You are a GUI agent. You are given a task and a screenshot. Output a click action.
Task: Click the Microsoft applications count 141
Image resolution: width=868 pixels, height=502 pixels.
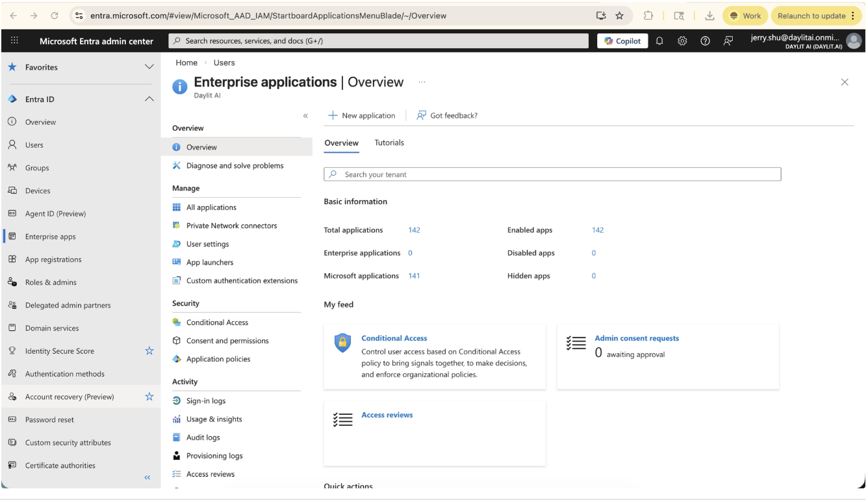coord(414,276)
